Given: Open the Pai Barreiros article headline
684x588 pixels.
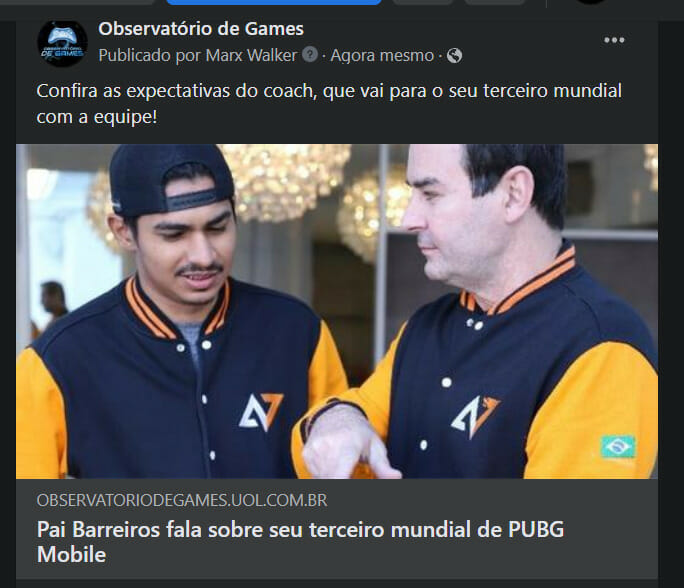Looking at the screenshot, I should point(300,542).
